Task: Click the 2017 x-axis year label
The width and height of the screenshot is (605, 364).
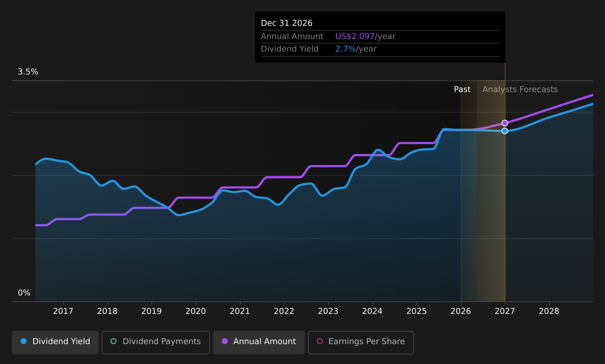Action: coord(63,311)
